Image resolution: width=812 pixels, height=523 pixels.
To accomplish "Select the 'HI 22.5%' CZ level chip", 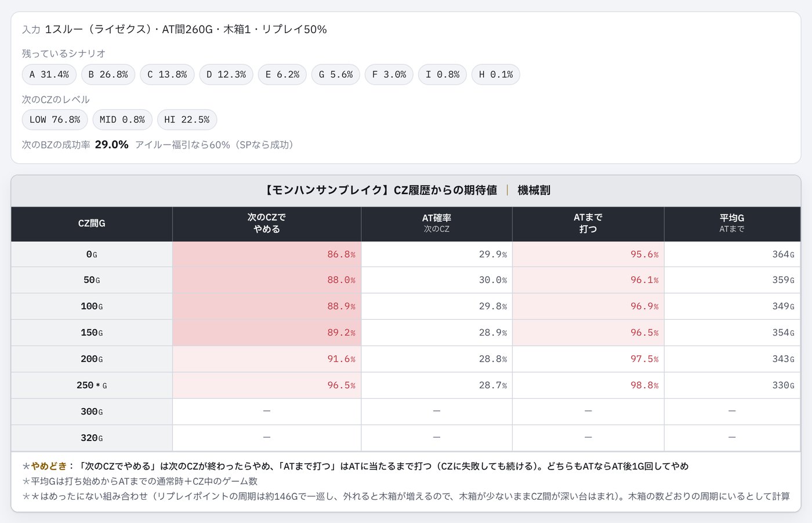I will click(x=187, y=120).
